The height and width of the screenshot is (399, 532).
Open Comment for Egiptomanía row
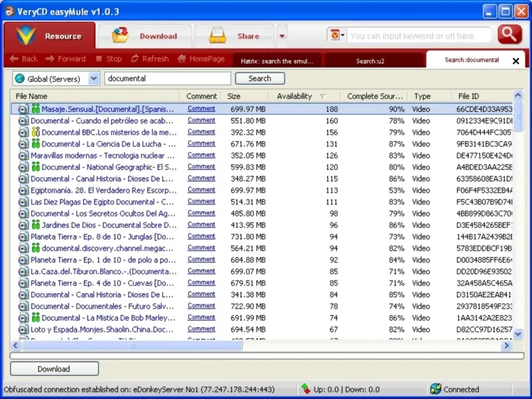201,190
